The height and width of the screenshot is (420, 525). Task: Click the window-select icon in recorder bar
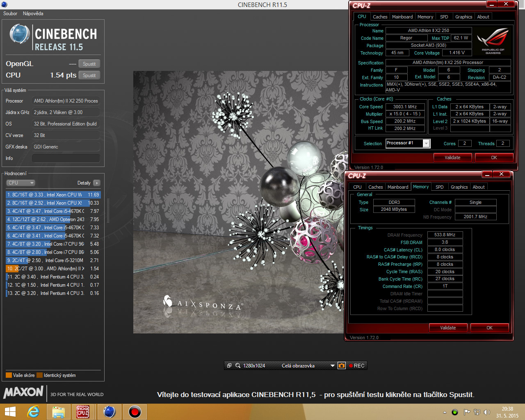pyautogui.click(x=229, y=365)
